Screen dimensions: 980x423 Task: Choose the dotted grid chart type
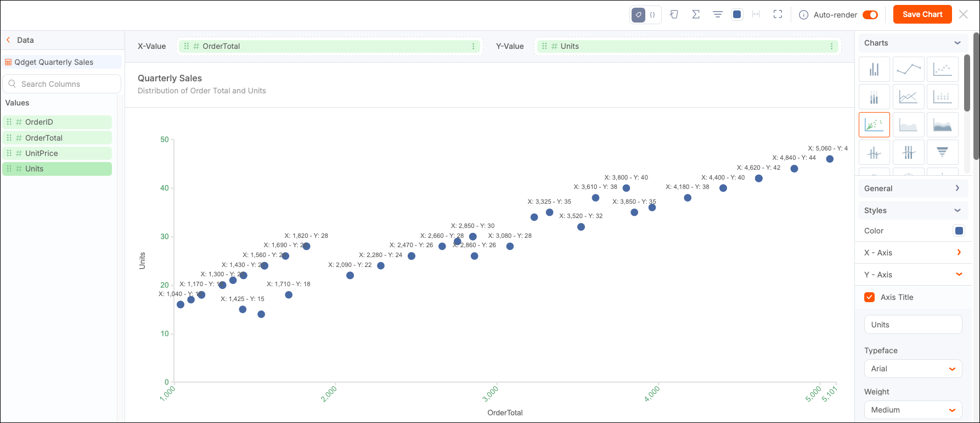pyautogui.click(x=942, y=97)
